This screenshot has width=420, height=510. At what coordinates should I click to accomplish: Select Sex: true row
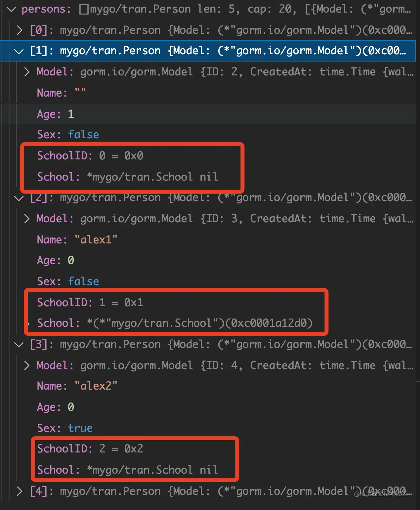click(208, 428)
